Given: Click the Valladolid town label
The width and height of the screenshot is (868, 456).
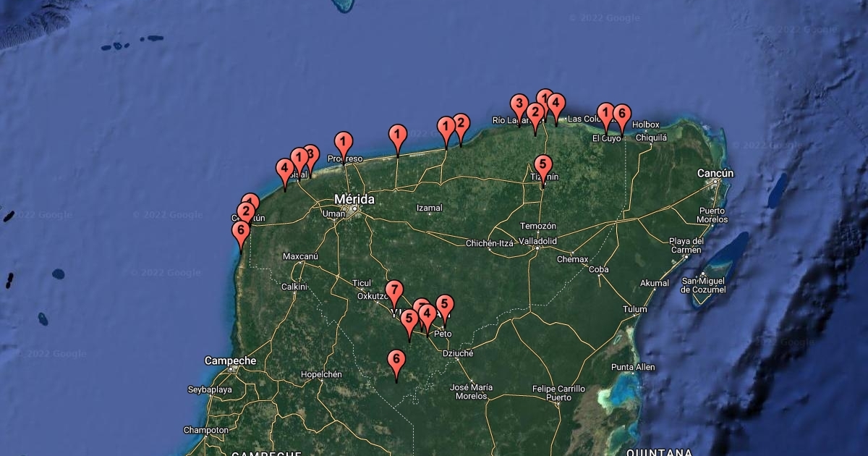Looking at the screenshot, I should coord(538,240).
